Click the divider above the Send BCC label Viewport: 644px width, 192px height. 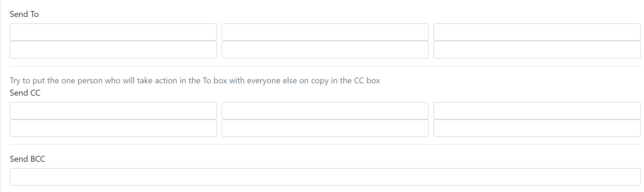tap(325, 145)
